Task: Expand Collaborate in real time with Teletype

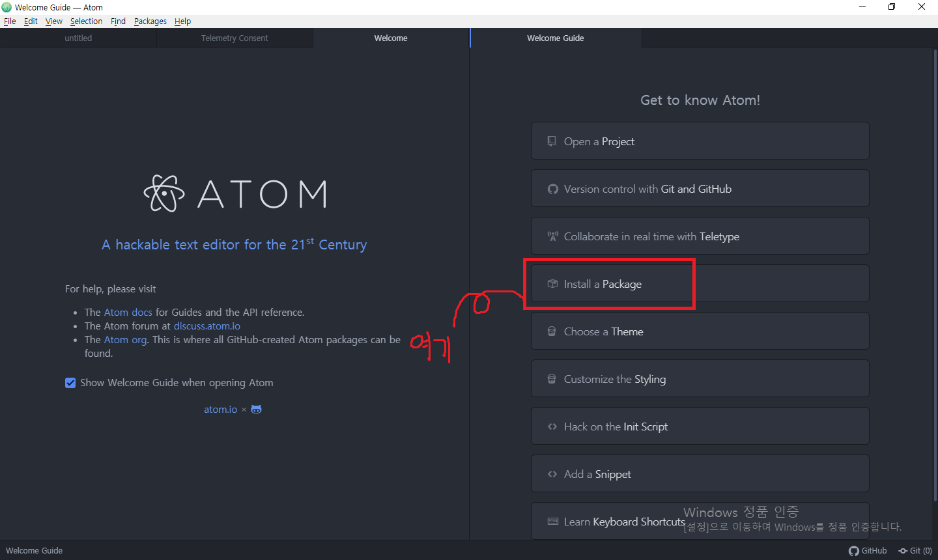Action: (700, 236)
